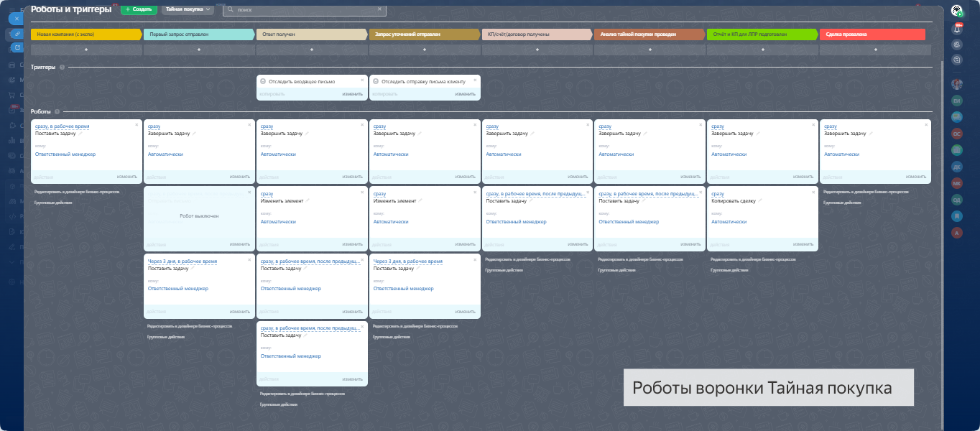Click the help icon next to Триггеры
Screen dimensions: 980x431
63,68
